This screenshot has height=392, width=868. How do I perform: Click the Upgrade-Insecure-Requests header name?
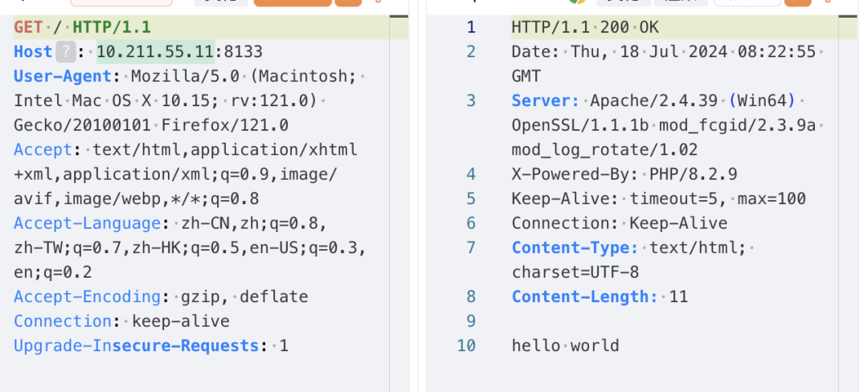[x=137, y=346]
